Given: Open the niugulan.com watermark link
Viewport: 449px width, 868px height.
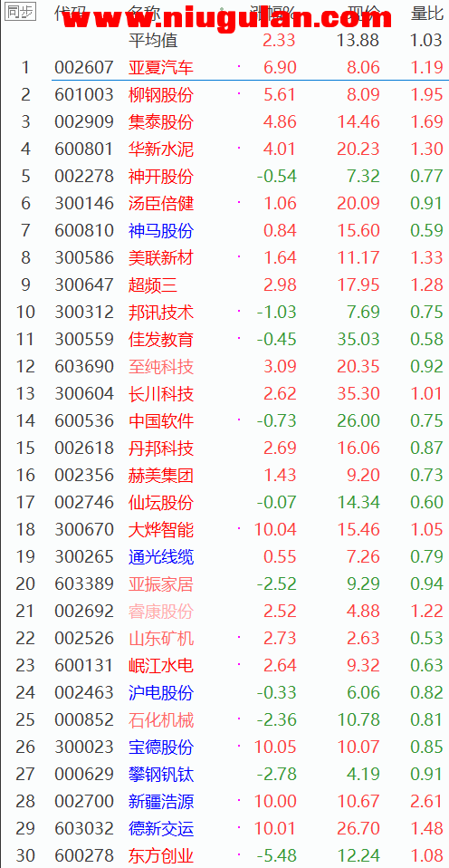Looking at the screenshot, I should (x=227, y=19).
